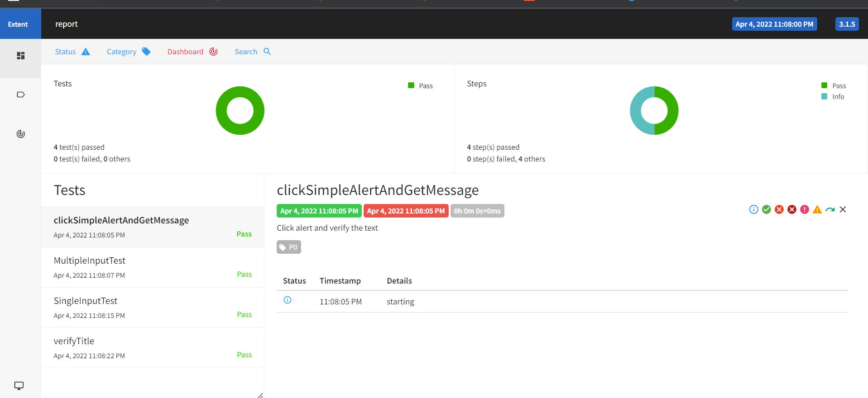Click the '4 test(s) passed' summary
Viewport: 868px width, 398px height.
tap(79, 147)
